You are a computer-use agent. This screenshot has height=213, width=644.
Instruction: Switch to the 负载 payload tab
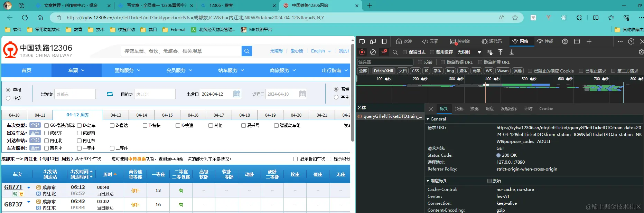(459, 109)
